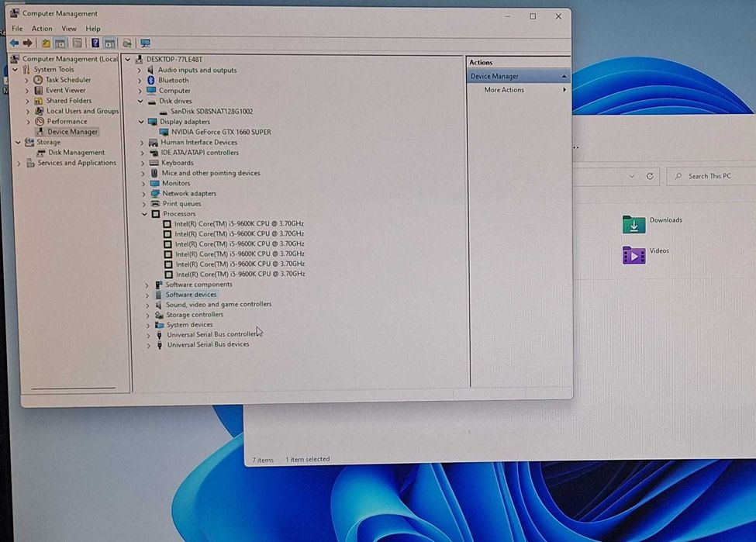Toggle Show/Hide Console Tree toolbar icon
The width and height of the screenshot is (756, 542).
(x=60, y=43)
